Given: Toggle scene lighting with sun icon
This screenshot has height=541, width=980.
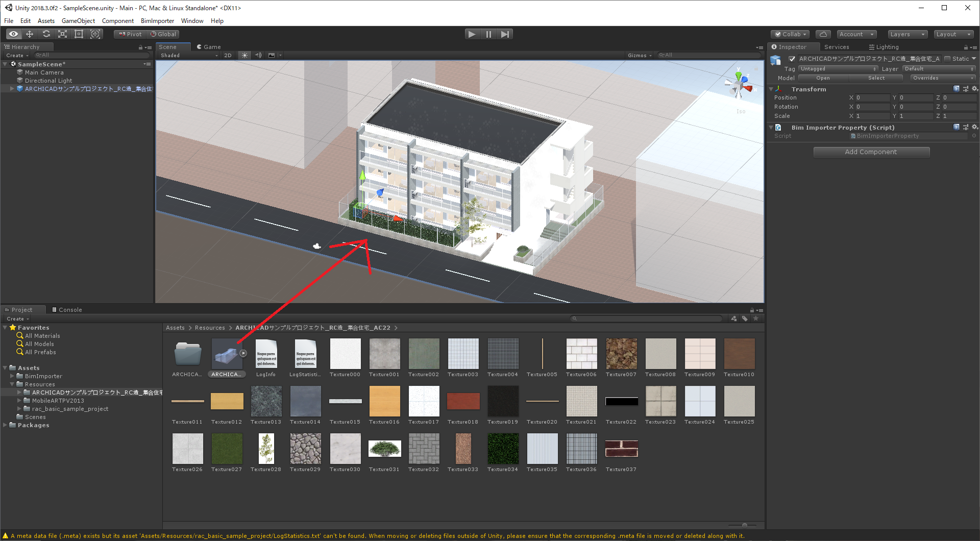Looking at the screenshot, I should [x=244, y=55].
